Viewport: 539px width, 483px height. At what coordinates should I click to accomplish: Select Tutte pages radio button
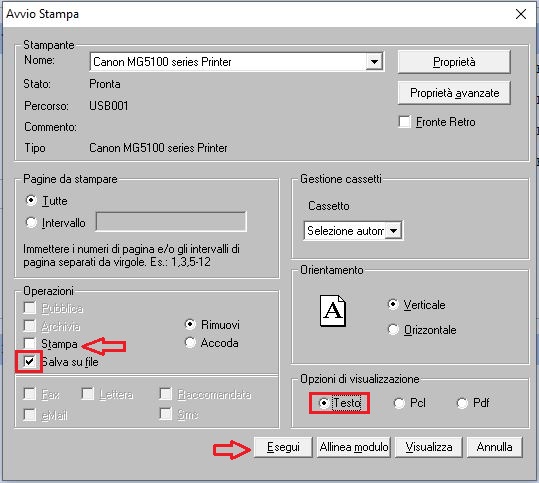[x=31, y=200]
